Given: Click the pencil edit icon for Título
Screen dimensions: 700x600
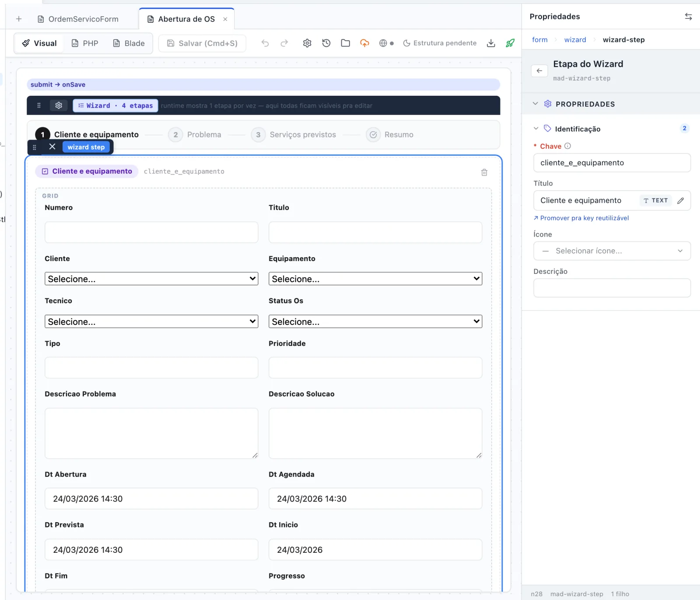Looking at the screenshot, I should click(x=680, y=201).
